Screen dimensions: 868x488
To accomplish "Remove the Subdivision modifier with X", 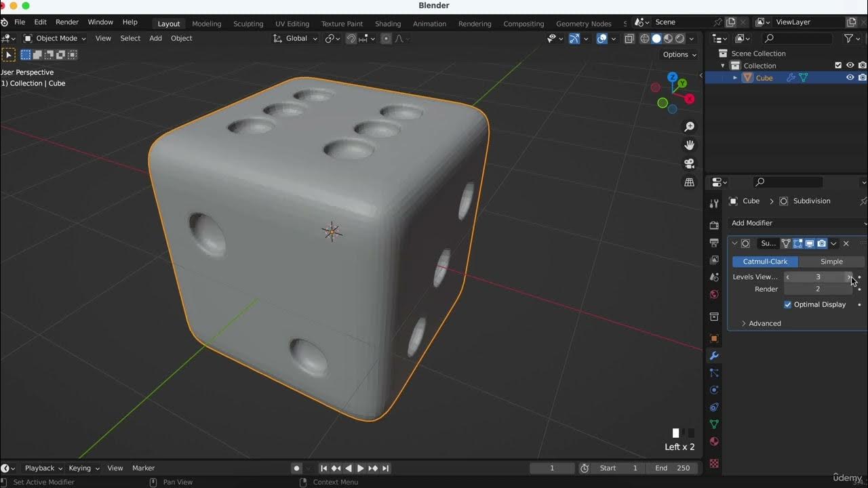I will coord(846,243).
